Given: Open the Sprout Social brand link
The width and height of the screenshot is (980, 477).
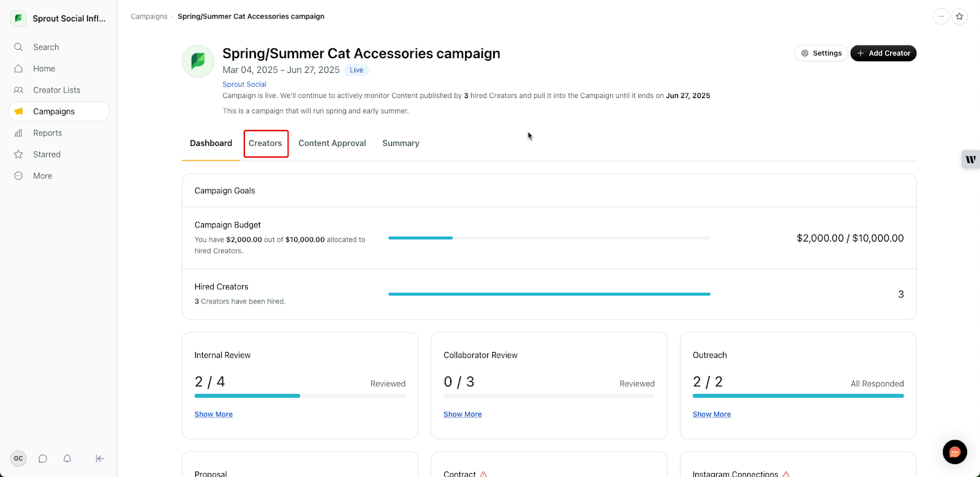Looking at the screenshot, I should tap(244, 85).
